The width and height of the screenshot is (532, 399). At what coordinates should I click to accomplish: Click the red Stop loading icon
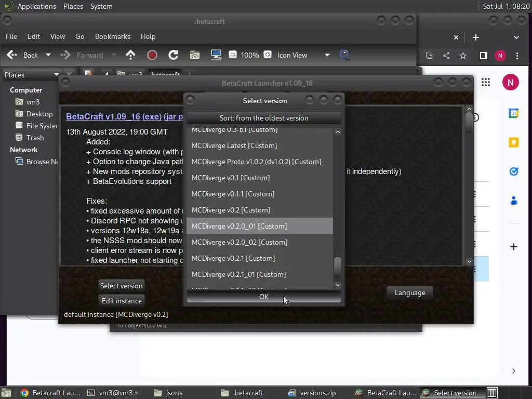click(152, 55)
